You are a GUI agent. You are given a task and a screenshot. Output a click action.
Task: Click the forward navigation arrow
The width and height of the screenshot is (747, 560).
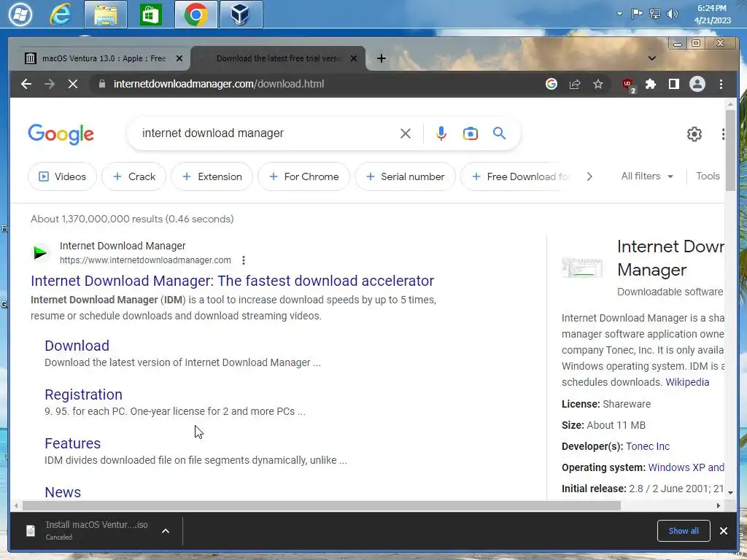(50, 85)
